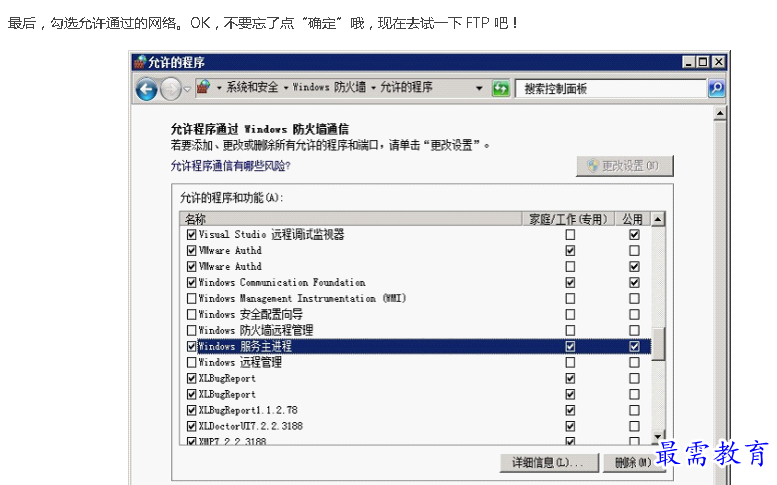Click the 详细信息 button
The image size is (777, 485).
click(549, 463)
